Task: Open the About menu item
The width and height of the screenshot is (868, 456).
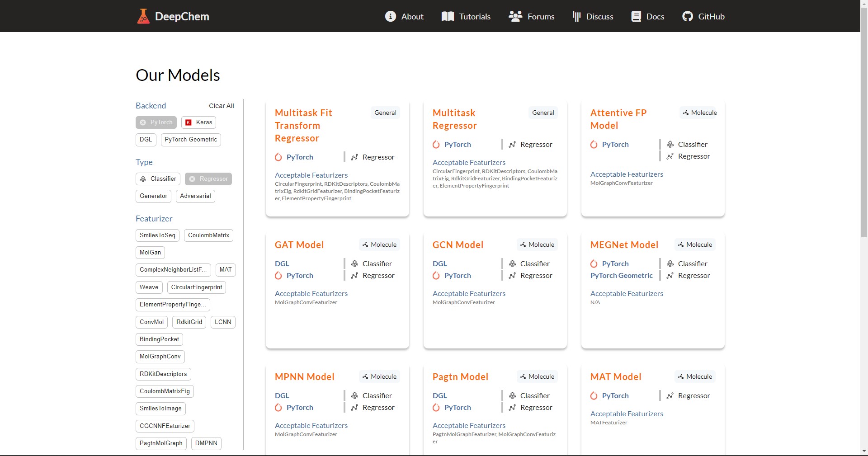Action: (x=404, y=16)
